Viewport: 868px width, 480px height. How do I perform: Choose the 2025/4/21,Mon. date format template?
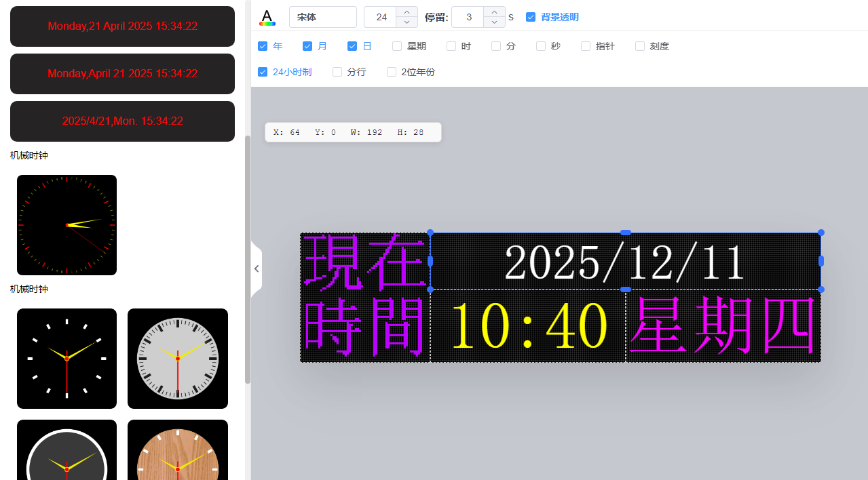(122, 121)
